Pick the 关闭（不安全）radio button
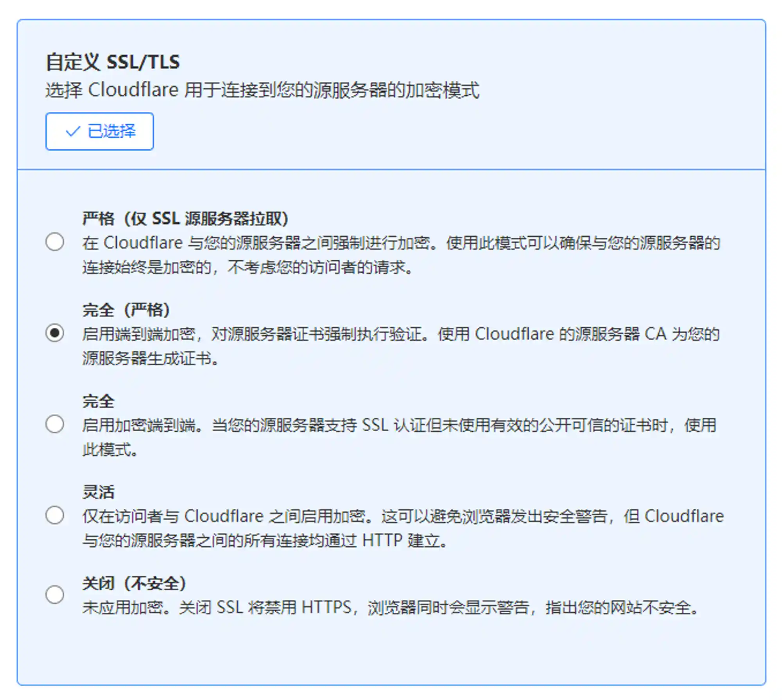Viewport: 782px width, 700px height. point(55,594)
